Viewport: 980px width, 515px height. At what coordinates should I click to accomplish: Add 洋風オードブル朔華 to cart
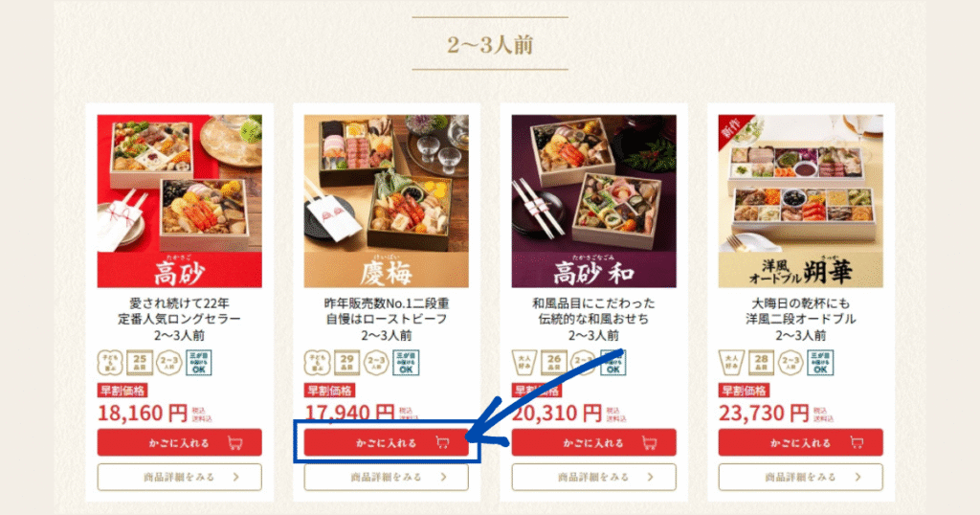pos(801,442)
